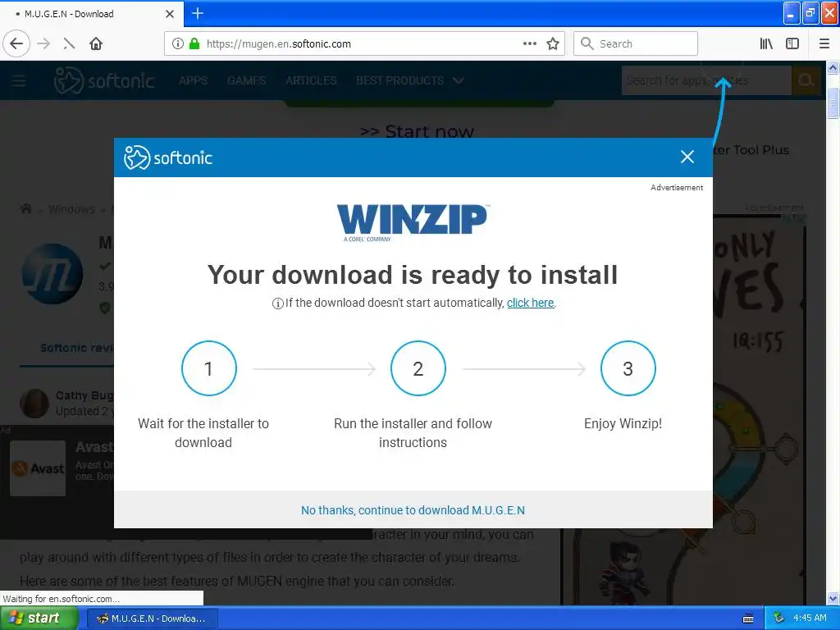Close the Softonic popup dialog
The height and width of the screenshot is (630, 840).
pyautogui.click(x=687, y=157)
